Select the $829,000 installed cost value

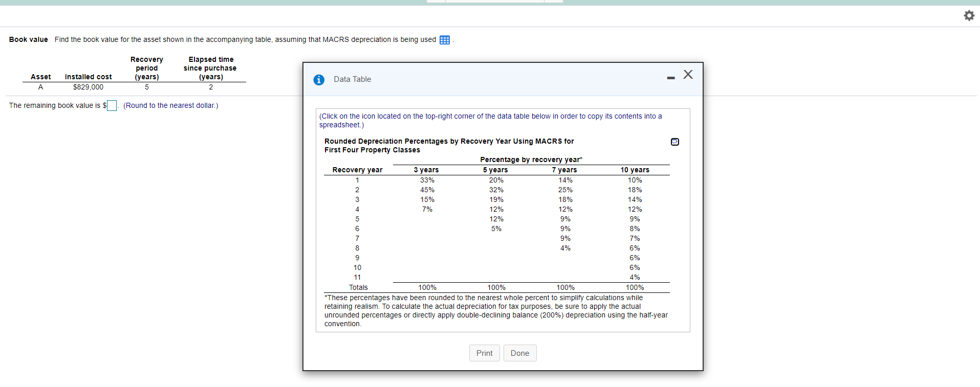pyautogui.click(x=88, y=87)
